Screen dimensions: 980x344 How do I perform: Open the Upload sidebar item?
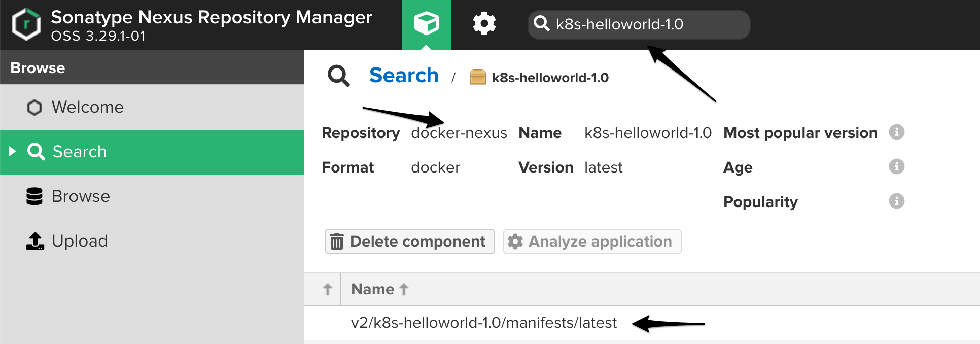pyautogui.click(x=80, y=241)
